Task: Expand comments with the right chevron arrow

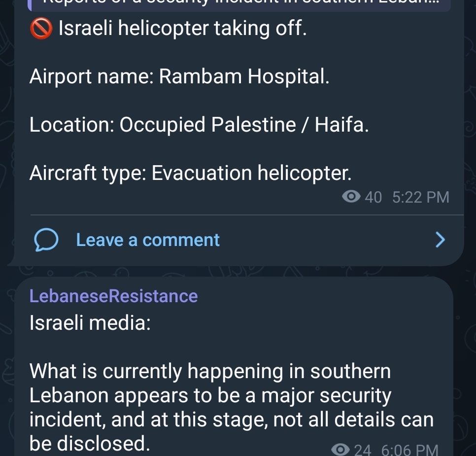Action: pyautogui.click(x=440, y=240)
